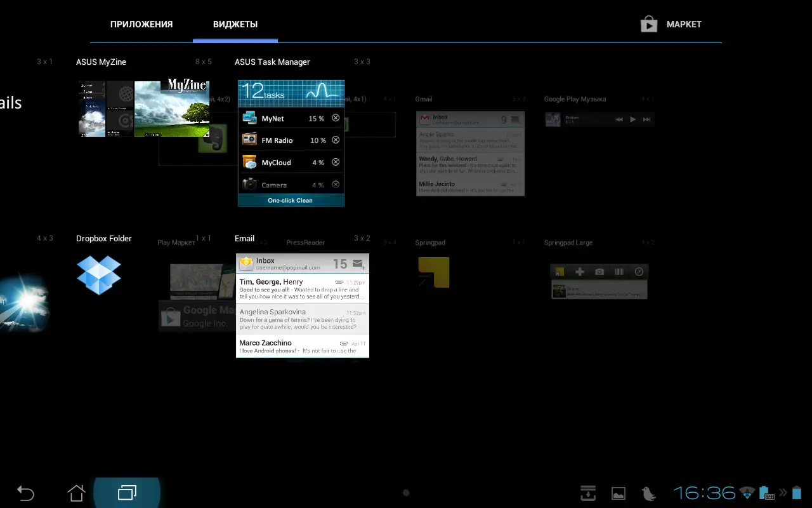Viewport: 812px width, 508px height.
Task: Close Camera task in Task Manager
Action: click(x=336, y=184)
